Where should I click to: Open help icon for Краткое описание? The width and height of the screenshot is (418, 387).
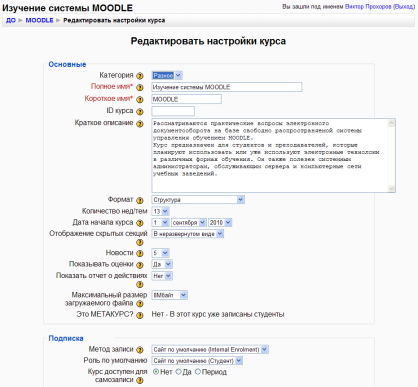[140, 124]
